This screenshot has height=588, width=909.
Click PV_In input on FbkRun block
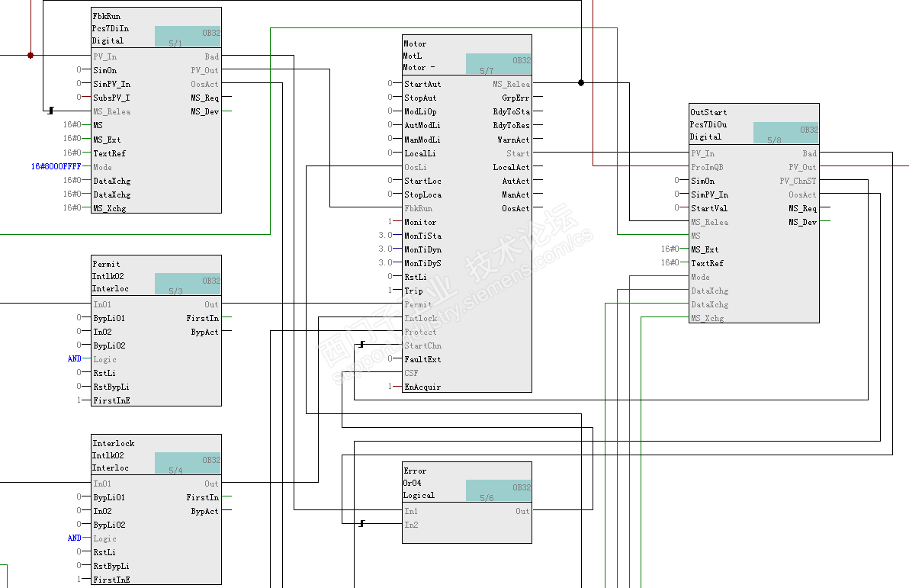(x=105, y=56)
